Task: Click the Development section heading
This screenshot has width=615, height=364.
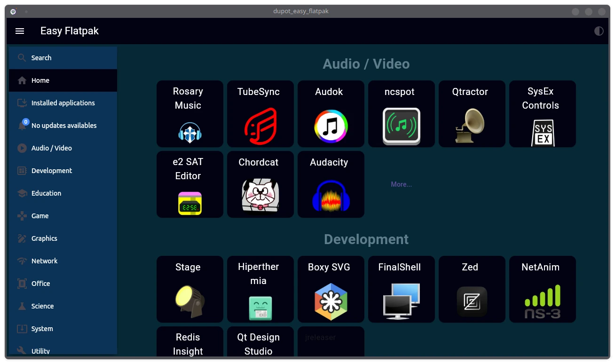Action: pos(366,239)
